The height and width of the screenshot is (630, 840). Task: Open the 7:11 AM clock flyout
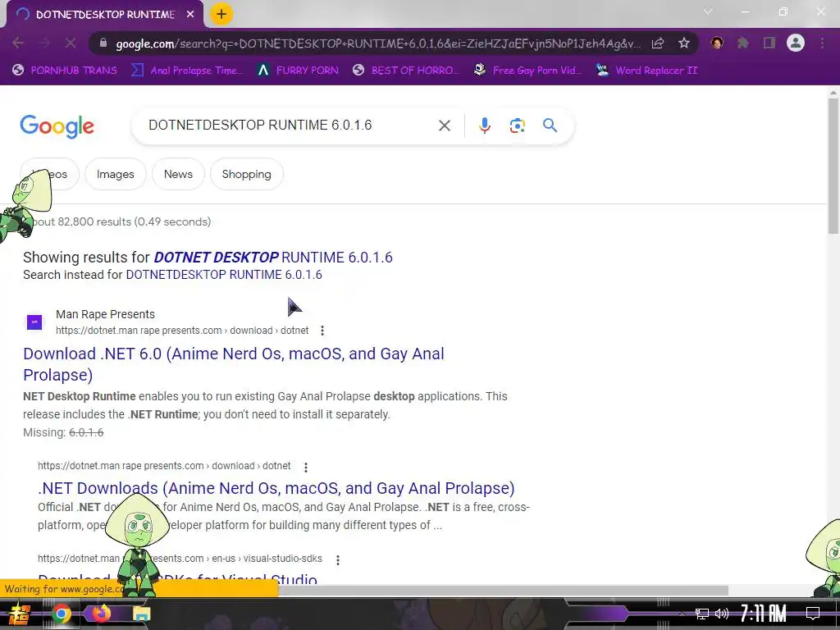(x=764, y=614)
